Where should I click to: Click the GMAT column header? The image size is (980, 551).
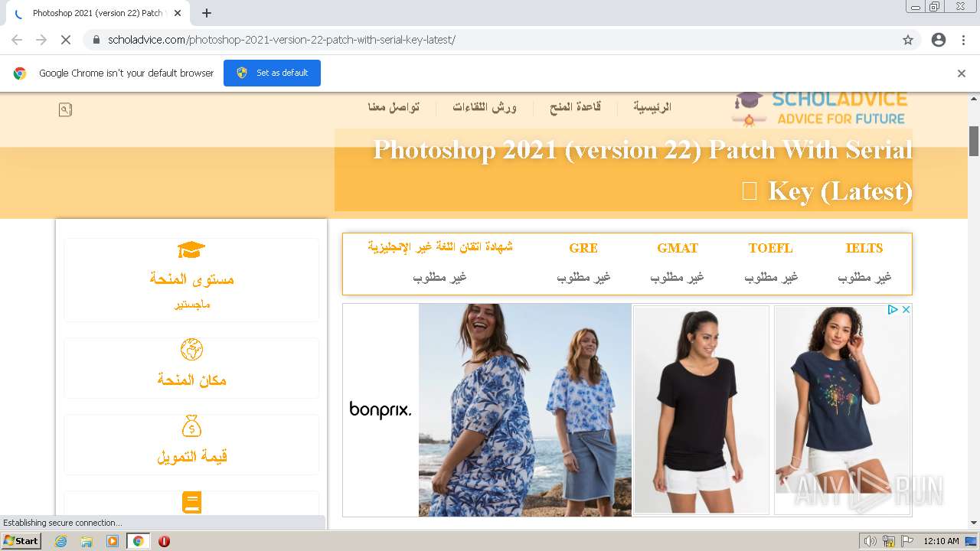pyautogui.click(x=678, y=248)
